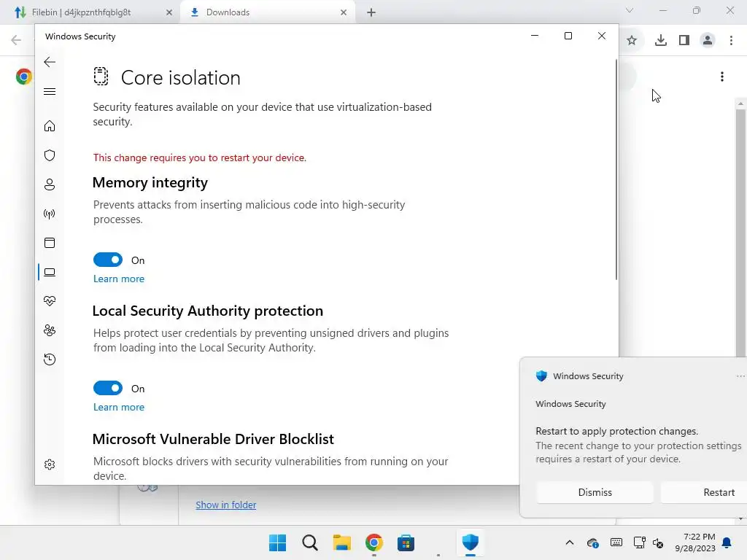
Task: Open Family options icon
Action: 50,330
